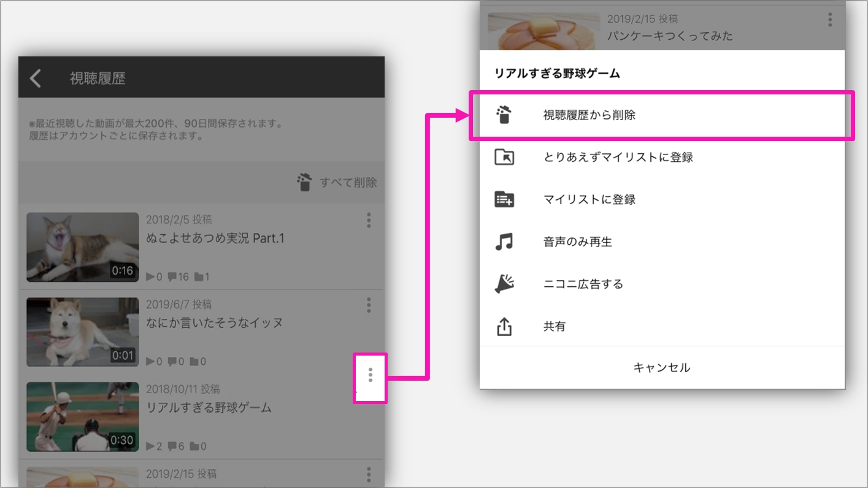
Task: Open the highlighted three-dot menu for リアルすぎる野球ゲーム
Action: tap(370, 375)
